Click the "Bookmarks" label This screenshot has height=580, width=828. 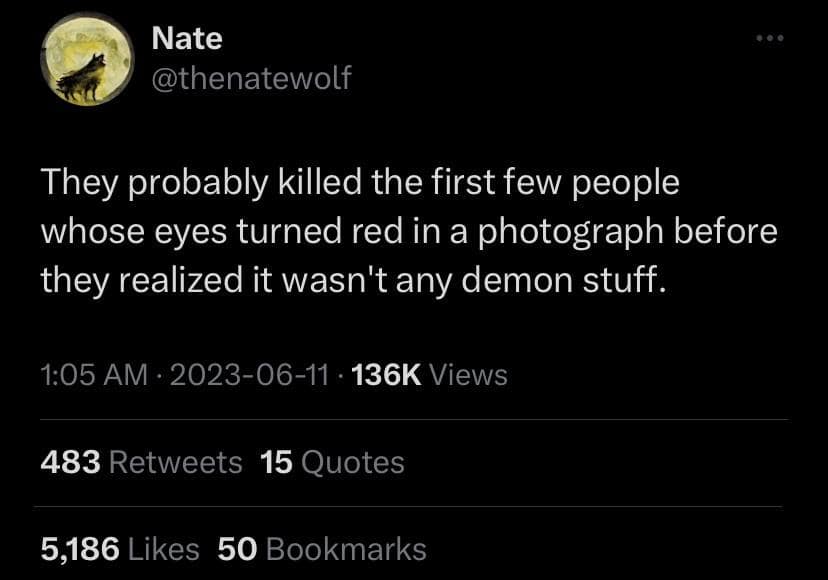point(347,548)
